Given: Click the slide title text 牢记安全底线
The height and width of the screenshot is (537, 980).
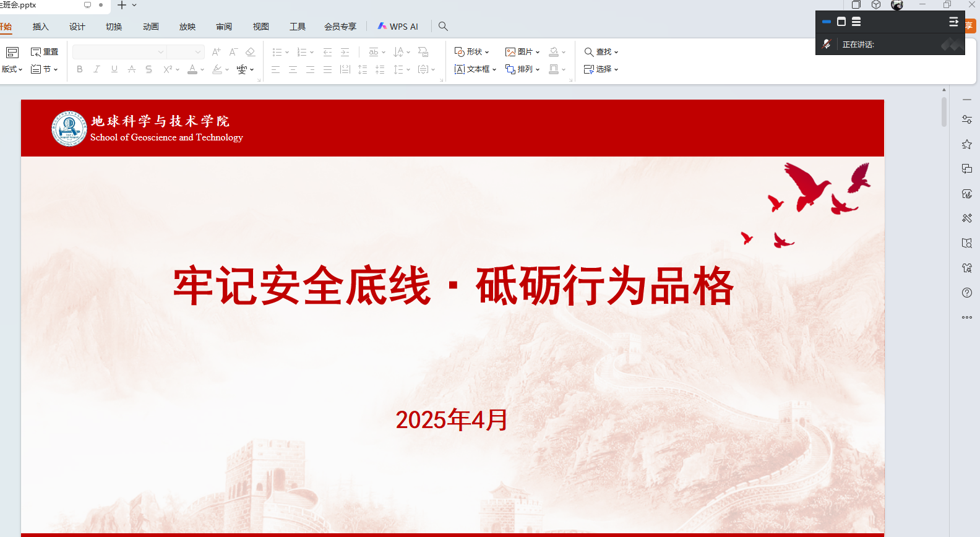Looking at the screenshot, I should point(301,286).
